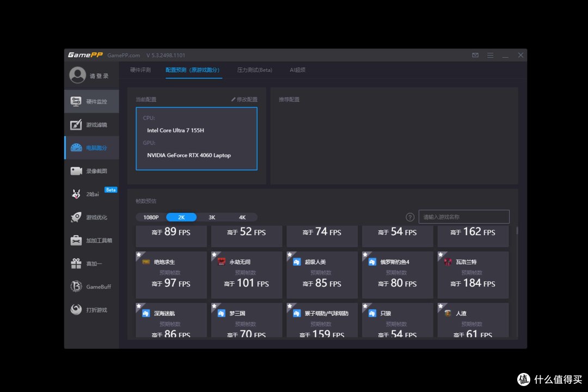Click the 高于 80 FPS value

pyautogui.click(x=397, y=283)
